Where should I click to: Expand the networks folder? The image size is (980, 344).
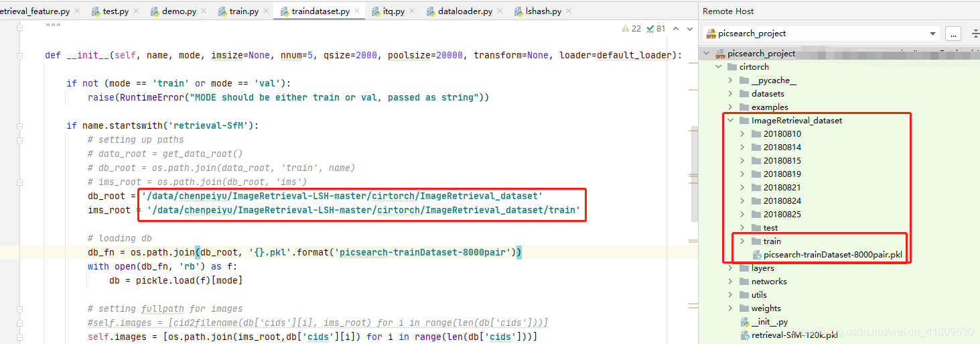tap(731, 282)
